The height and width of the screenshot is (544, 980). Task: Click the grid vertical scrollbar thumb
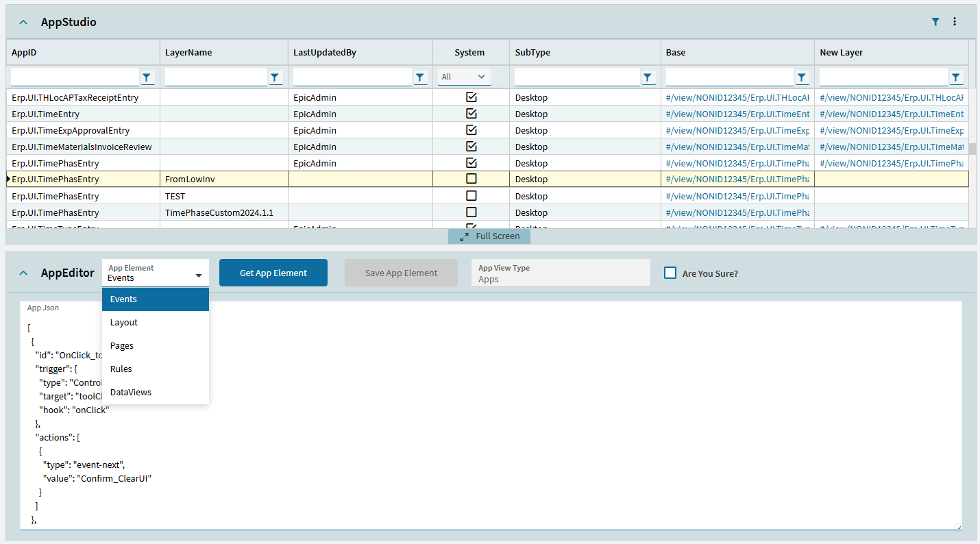972,149
